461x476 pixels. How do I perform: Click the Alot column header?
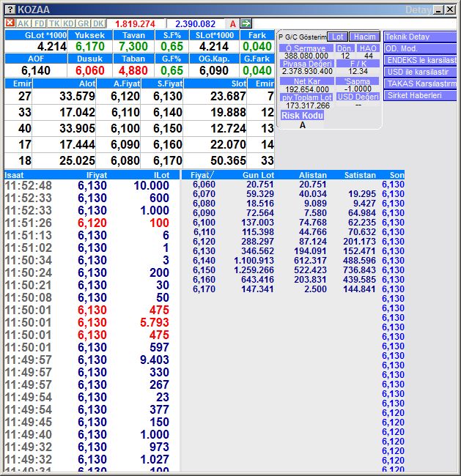pyautogui.click(x=64, y=83)
